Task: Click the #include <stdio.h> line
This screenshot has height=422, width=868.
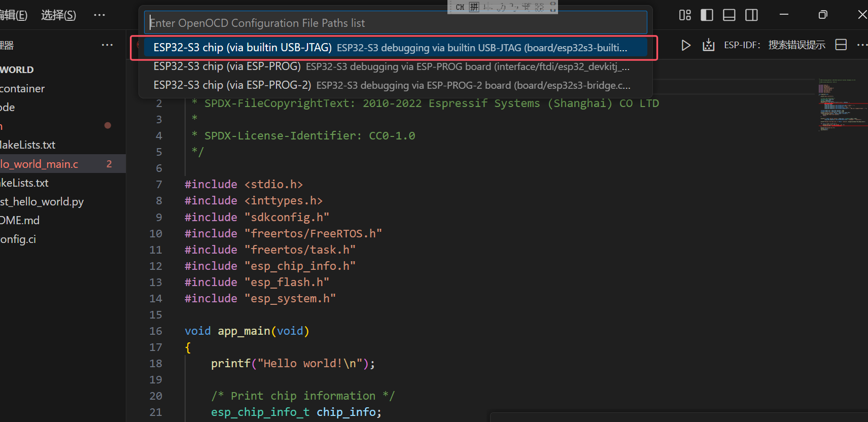Action: point(244,185)
